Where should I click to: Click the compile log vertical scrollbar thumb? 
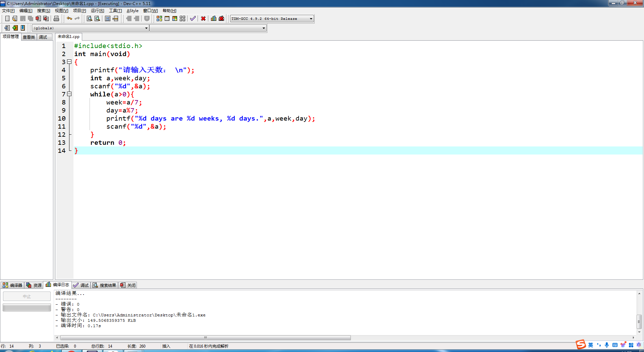point(639,322)
